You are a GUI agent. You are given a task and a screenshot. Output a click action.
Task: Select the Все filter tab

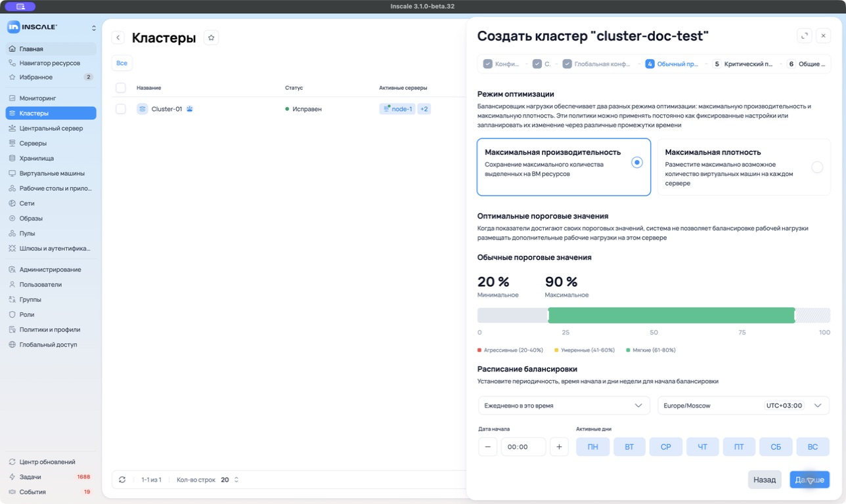point(122,63)
